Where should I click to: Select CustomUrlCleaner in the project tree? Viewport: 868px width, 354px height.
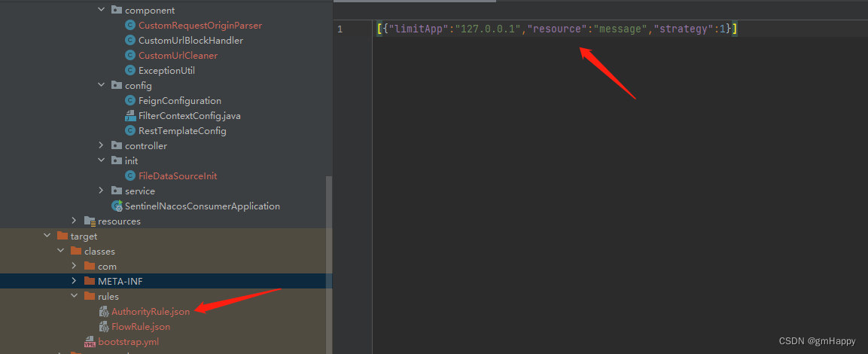tap(178, 56)
